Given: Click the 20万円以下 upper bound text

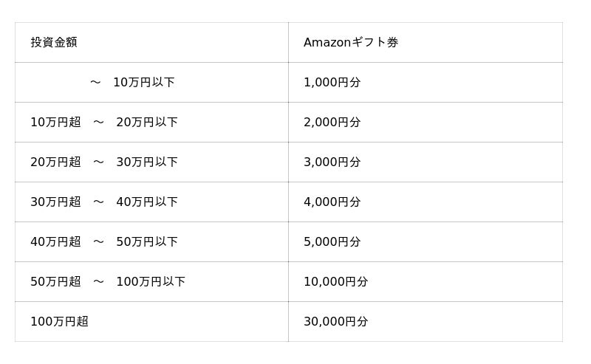Looking at the screenshot, I should (x=147, y=122).
